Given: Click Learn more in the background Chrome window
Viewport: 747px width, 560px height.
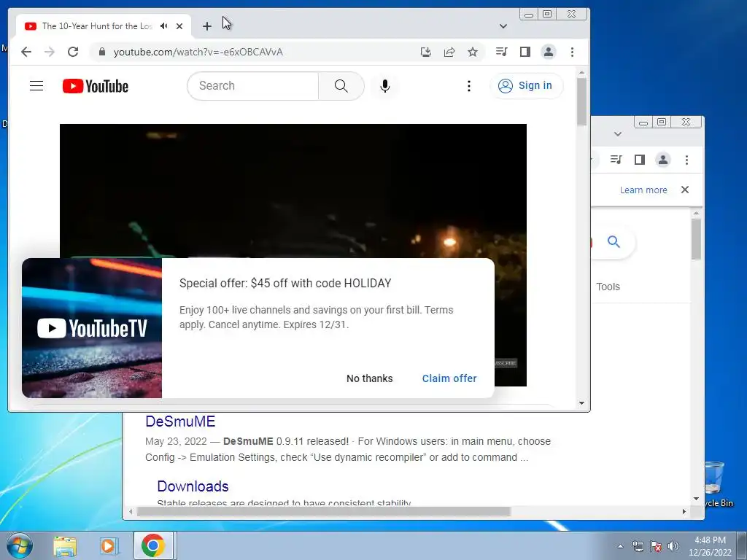Looking at the screenshot, I should pos(643,190).
